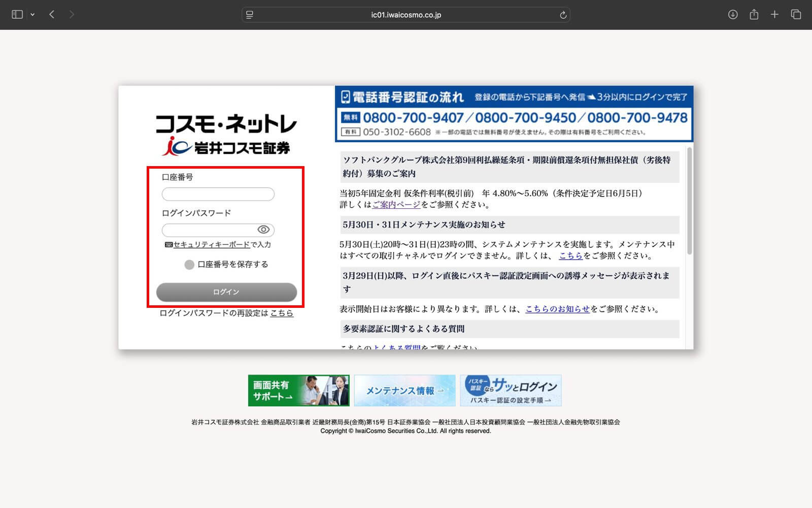This screenshot has height=508, width=812.
Task: Click the notice panel vertical scrollbar
Action: pos(689,201)
